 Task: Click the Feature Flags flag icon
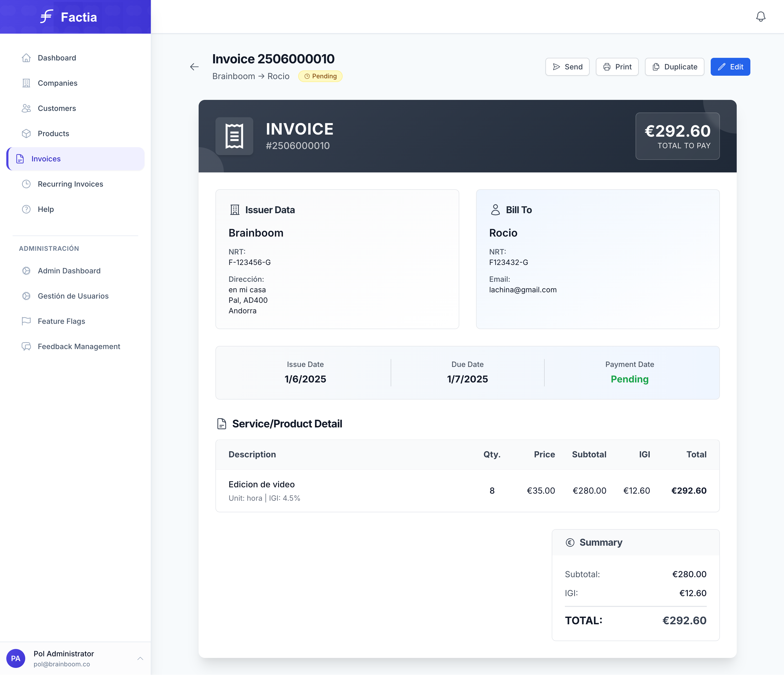[x=26, y=321]
